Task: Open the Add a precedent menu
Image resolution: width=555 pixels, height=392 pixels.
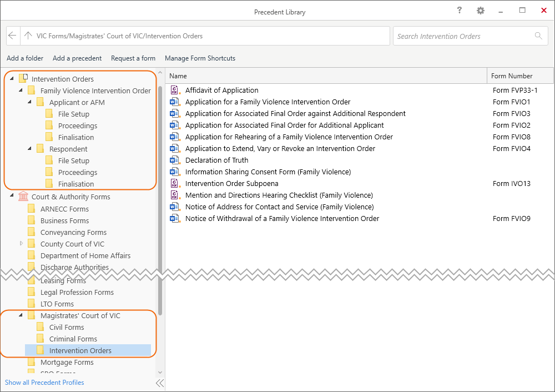Action: click(x=77, y=58)
